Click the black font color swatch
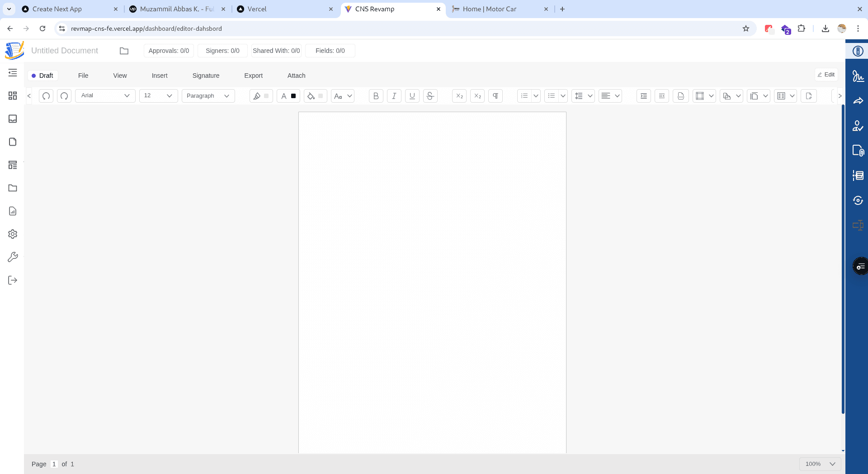 293,96
